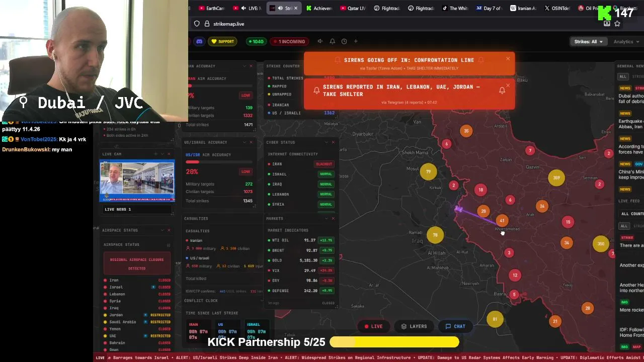Close the Live Cam panel
This screenshot has width=644, height=362.
point(169,154)
